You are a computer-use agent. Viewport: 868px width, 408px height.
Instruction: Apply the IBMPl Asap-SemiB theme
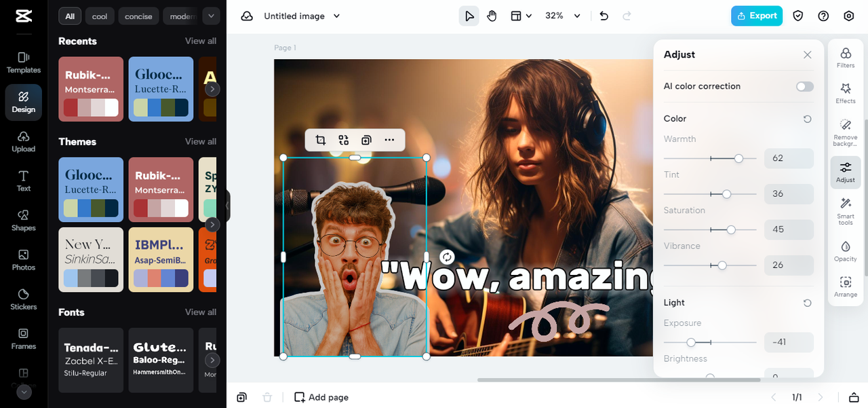[161, 259]
